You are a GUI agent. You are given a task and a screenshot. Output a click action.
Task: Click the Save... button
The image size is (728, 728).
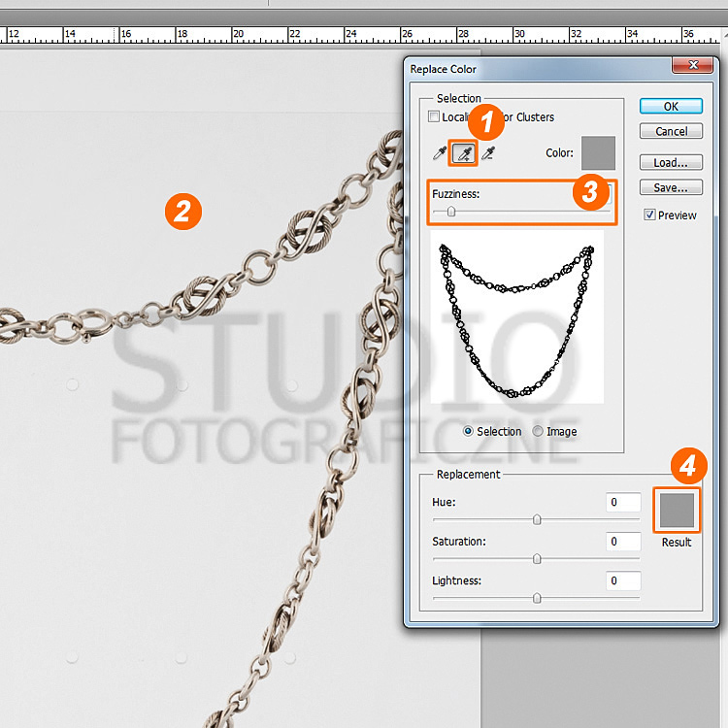click(671, 187)
